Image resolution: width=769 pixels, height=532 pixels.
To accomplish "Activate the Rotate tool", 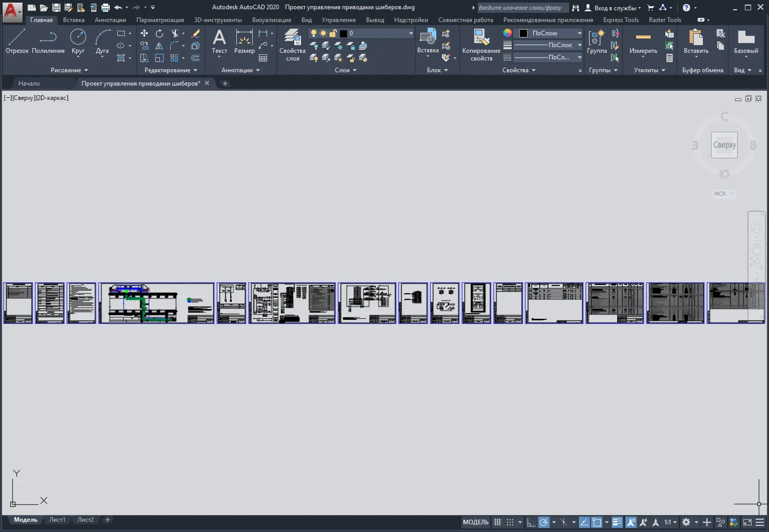I will point(159,33).
